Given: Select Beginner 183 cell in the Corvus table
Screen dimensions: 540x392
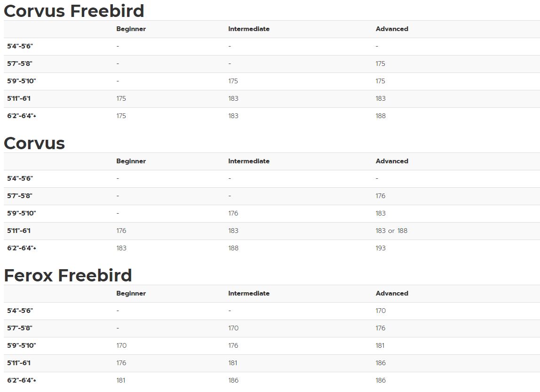Looking at the screenshot, I should 121,248.
